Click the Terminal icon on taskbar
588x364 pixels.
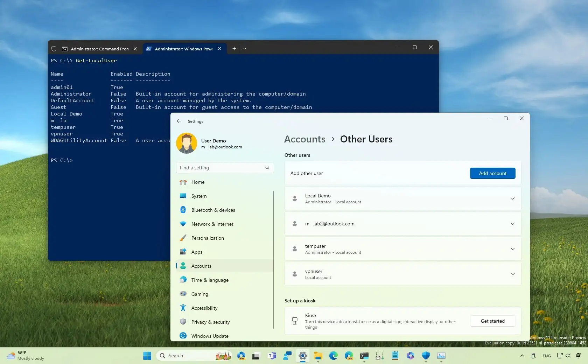point(364,356)
